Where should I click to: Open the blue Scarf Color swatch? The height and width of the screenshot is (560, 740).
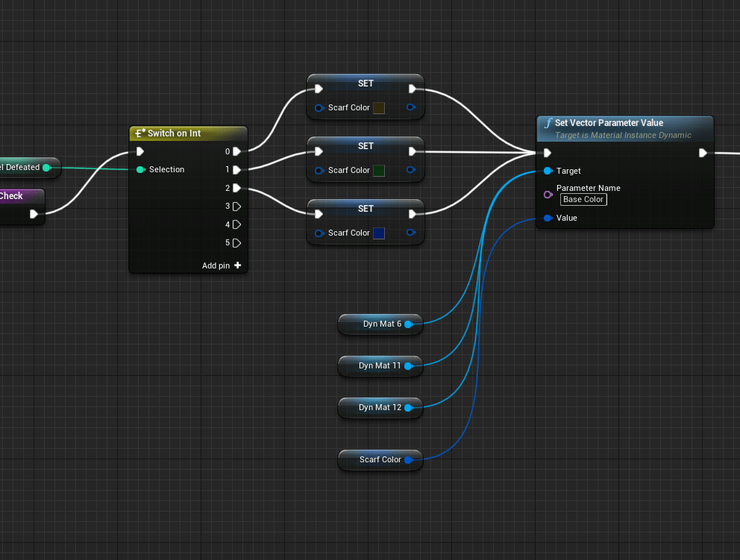click(x=378, y=233)
